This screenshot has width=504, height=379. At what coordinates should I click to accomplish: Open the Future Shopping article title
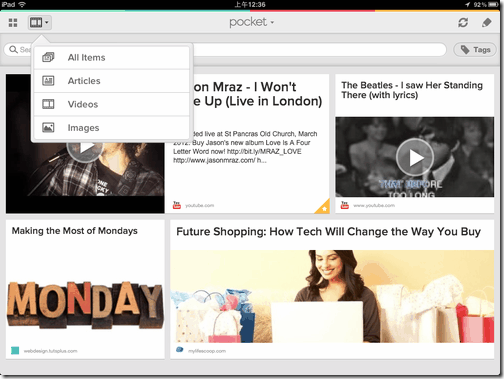click(x=328, y=232)
